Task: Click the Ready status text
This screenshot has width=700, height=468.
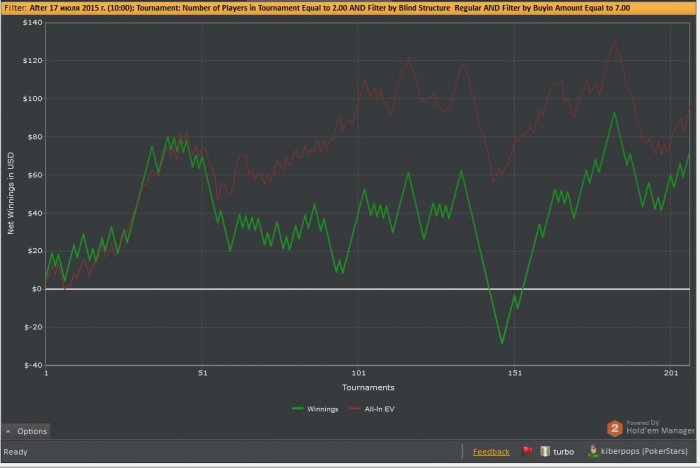Action: [16, 452]
